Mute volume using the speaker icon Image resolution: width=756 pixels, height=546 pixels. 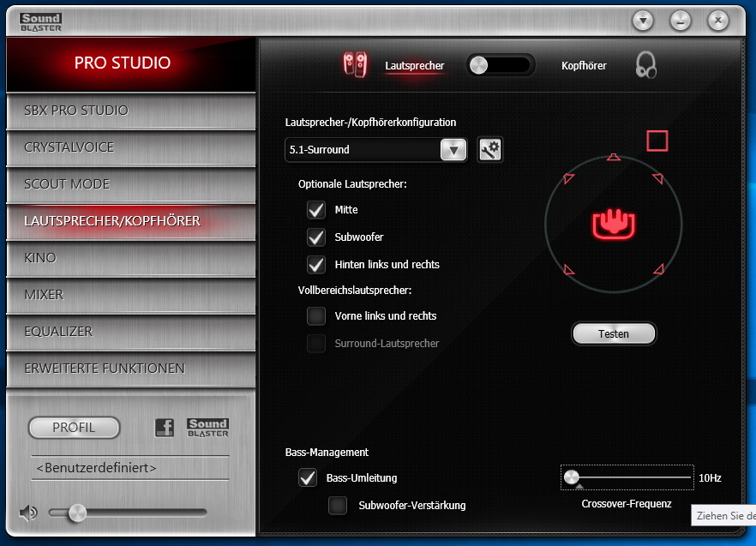28,513
